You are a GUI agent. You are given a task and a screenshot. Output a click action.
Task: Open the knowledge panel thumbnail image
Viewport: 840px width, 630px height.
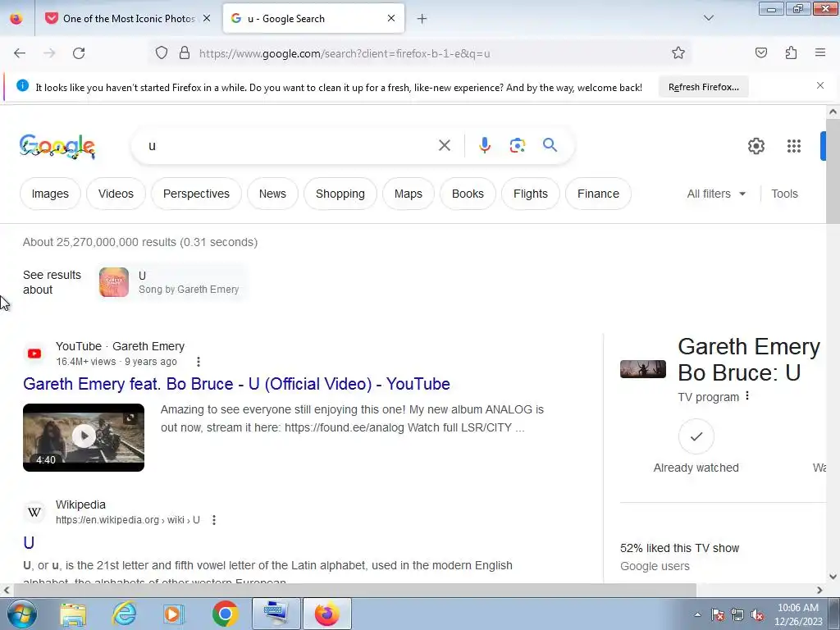click(x=643, y=369)
